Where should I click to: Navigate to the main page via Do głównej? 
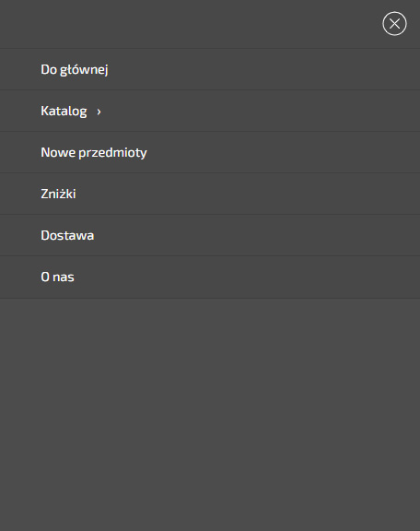pyautogui.click(x=75, y=69)
